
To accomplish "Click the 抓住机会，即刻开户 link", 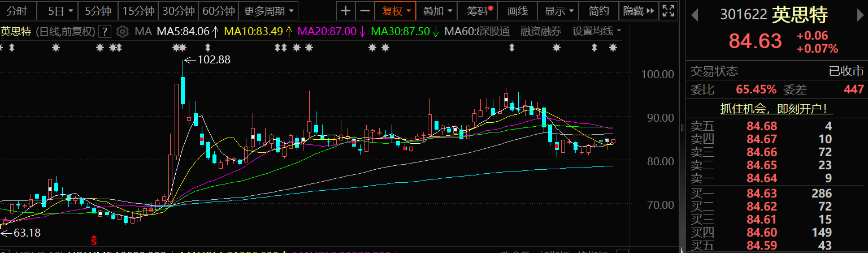I will click(776, 109).
